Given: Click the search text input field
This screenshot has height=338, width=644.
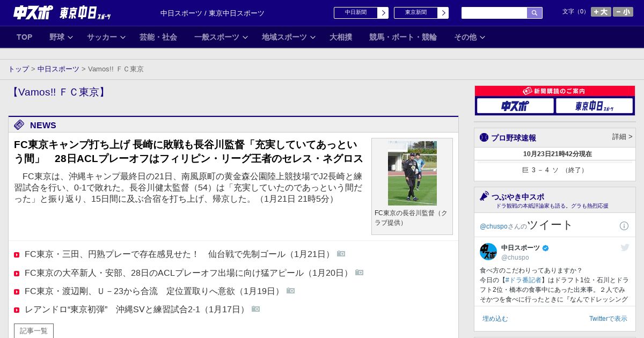Looking at the screenshot, I should pos(494,13).
